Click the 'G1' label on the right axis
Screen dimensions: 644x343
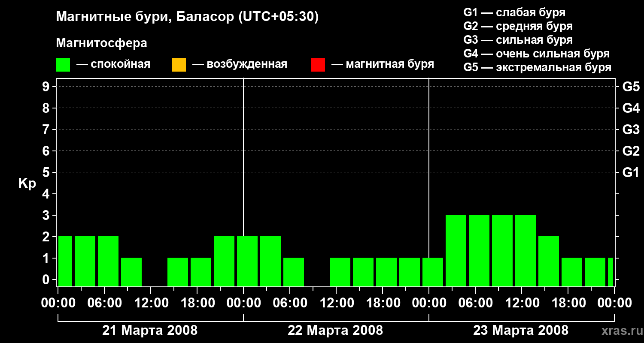(x=631, y=172)
